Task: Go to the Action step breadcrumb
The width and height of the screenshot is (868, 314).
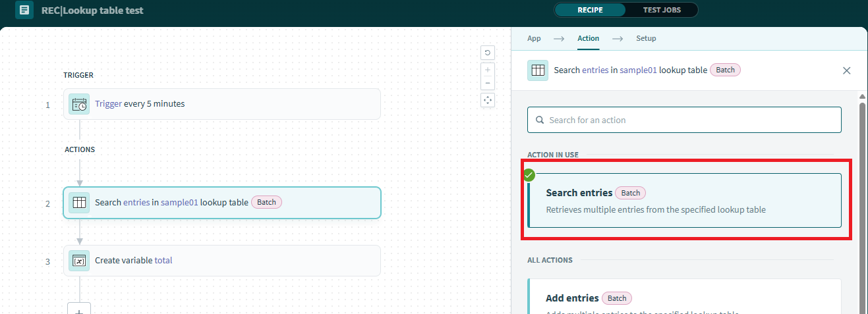Action: (x=588, y=38)
